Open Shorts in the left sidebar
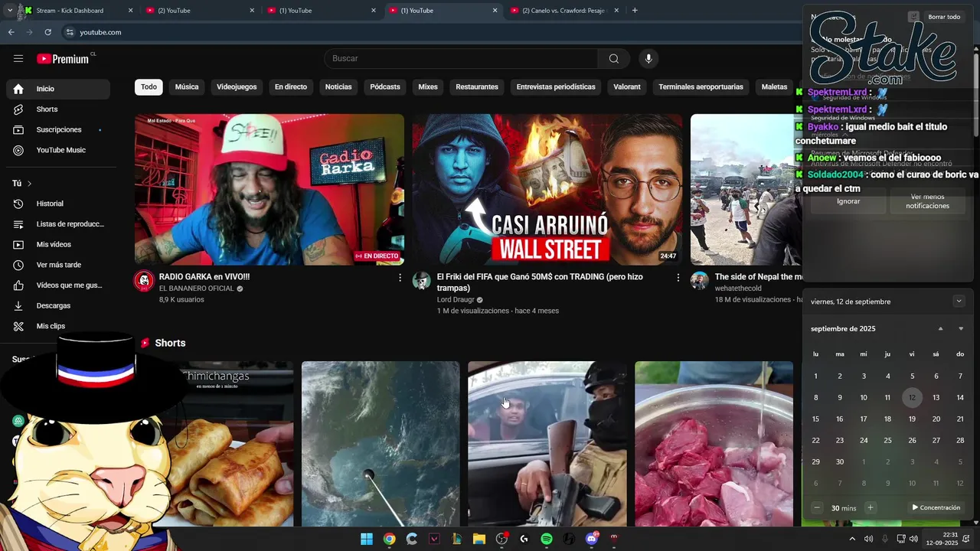980x551 pixels. [58, 109]
